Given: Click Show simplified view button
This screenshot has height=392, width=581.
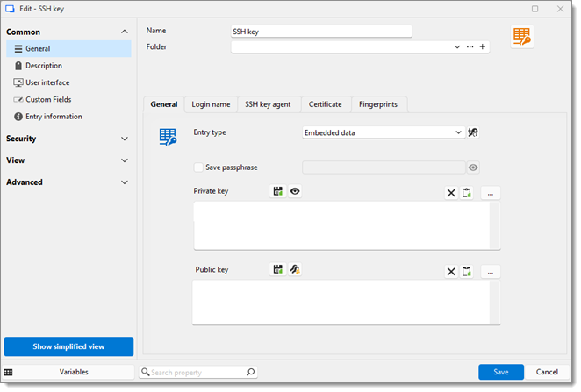Looking at the screenshot, I should point(68,346).
